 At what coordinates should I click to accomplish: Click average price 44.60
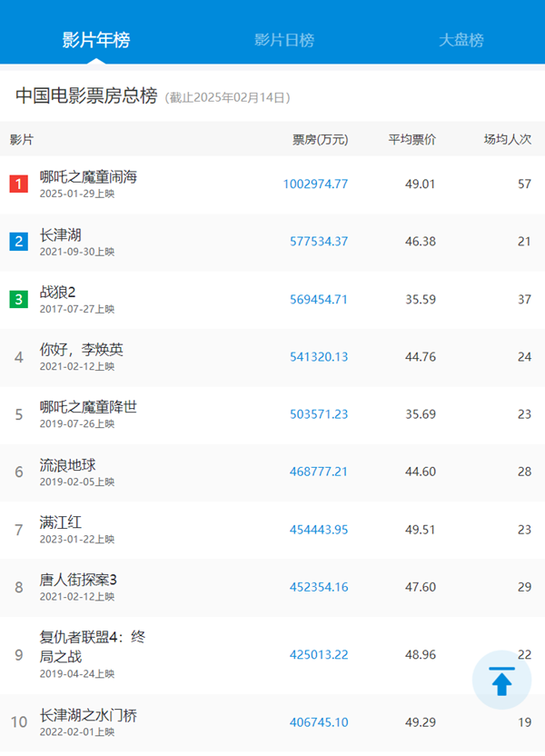click(421, 471)
